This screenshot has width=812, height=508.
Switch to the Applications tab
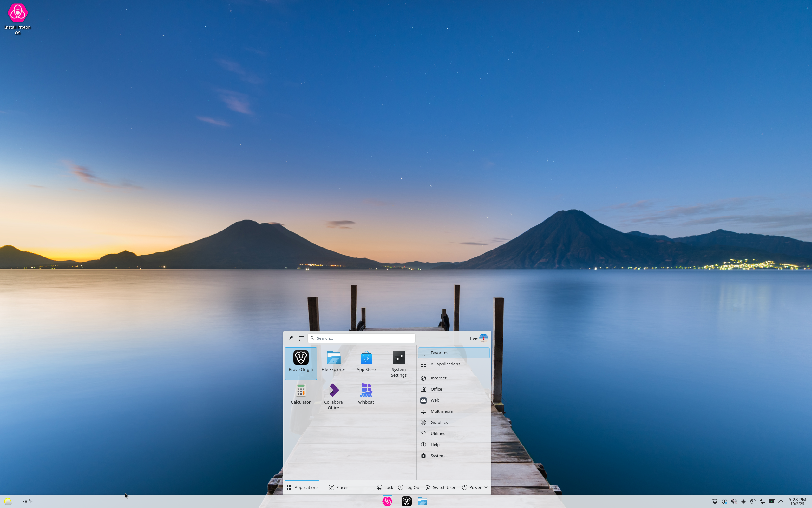pos(302,487)
